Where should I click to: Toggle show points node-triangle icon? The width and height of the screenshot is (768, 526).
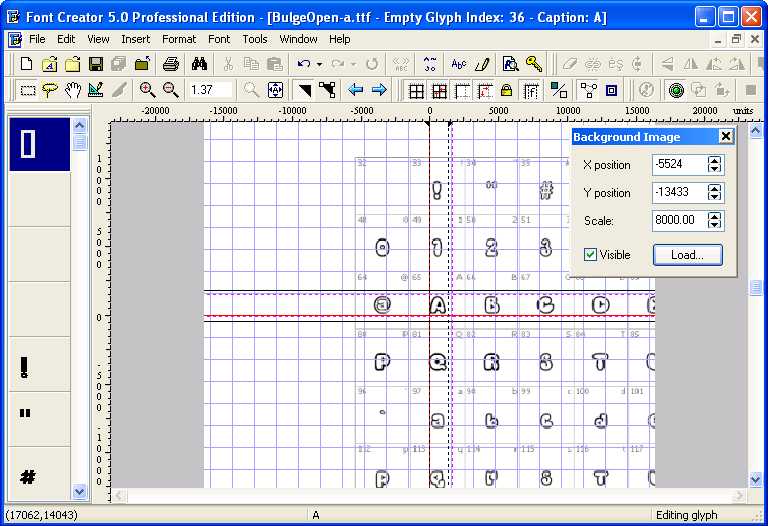coord(588,90)
